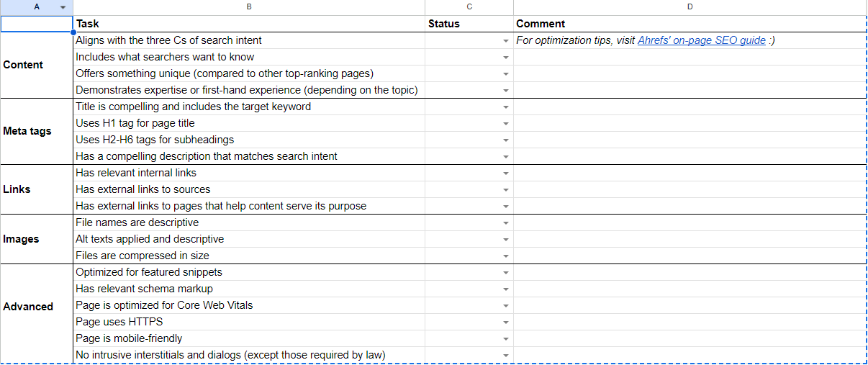Open the Ahrefs' on-page SEO guide link

point(701,41)
